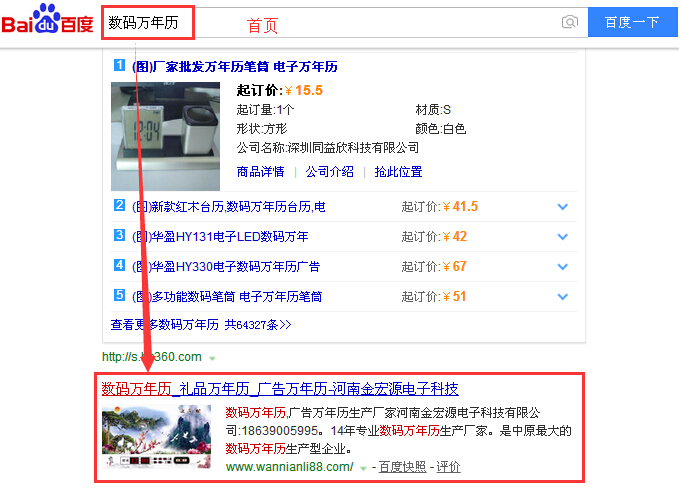Click the desk clock pen holder product image
Screen dimensions: 679x491
(x=165, y=136)
